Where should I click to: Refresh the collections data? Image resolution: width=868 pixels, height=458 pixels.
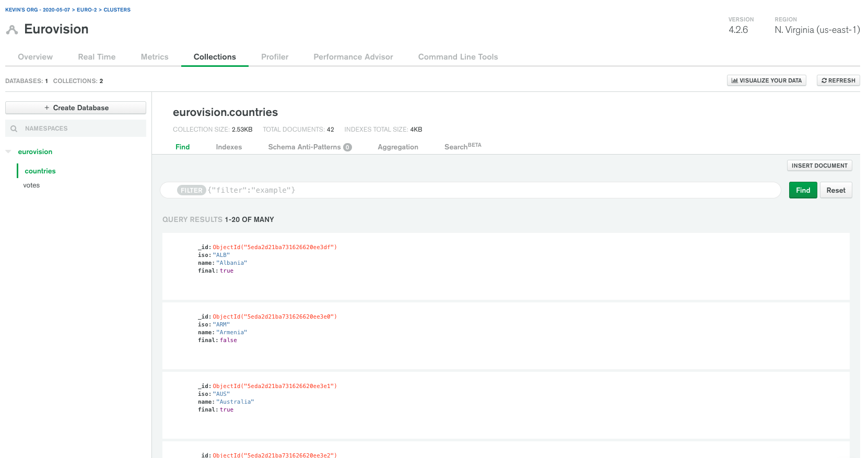(838, 80)
